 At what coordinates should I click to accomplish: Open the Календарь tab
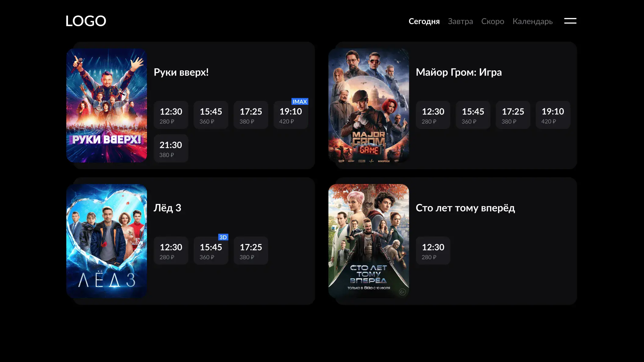coord(532,21)
